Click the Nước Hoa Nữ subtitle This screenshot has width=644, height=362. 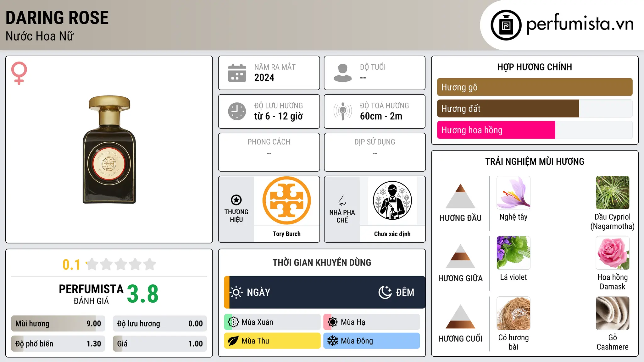tap(40, 36)
